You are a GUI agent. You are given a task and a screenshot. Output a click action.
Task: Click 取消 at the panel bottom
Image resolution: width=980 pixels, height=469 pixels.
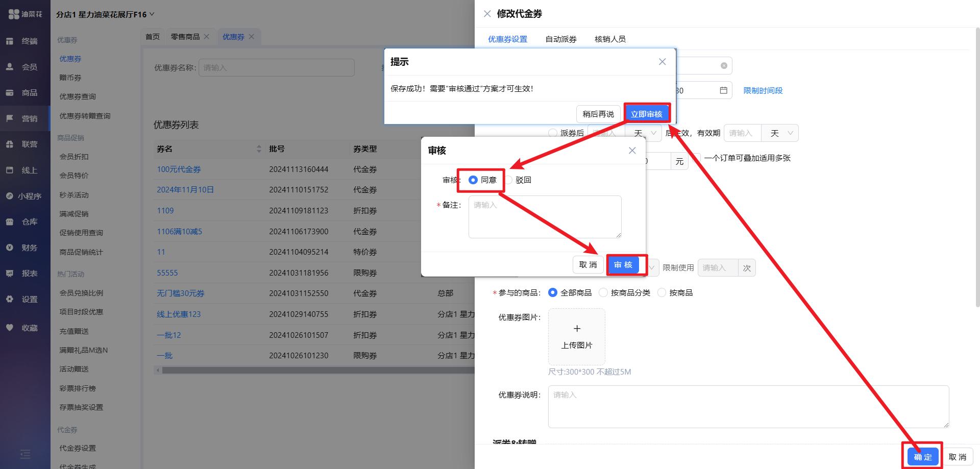click(x=958, y=457)
